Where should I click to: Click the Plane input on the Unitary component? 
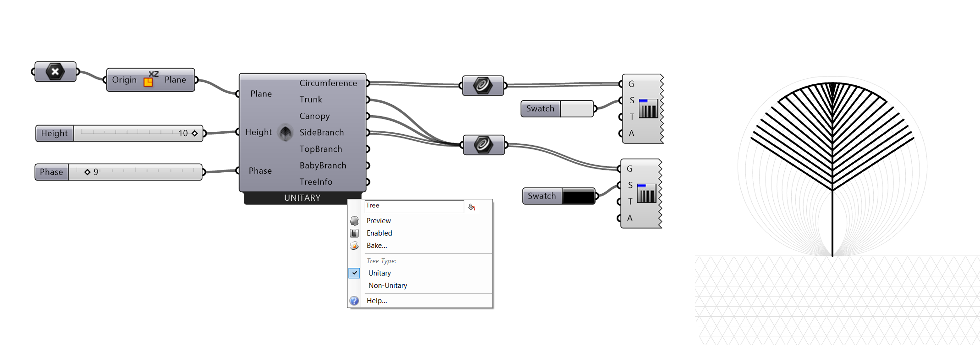[x=261, y=94]
